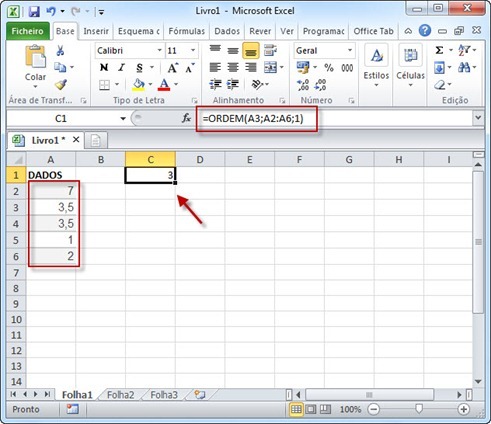This screenshot has width=491, height=424.
Task: Click the Clear eraser icon
Action: [440, 85]
